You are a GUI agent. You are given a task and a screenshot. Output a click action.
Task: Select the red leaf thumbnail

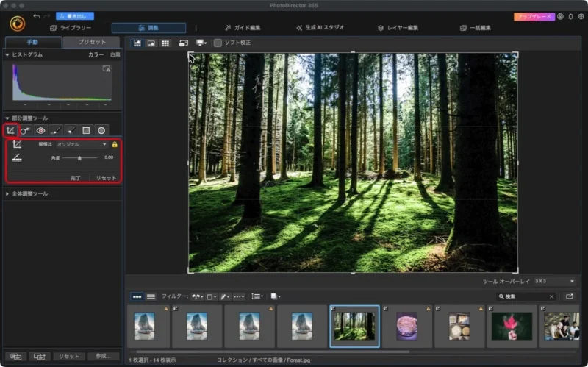pos(512,326)
